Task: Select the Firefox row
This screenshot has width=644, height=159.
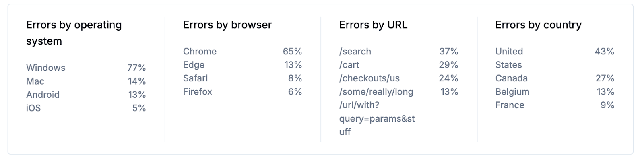Action: [243, 92]
